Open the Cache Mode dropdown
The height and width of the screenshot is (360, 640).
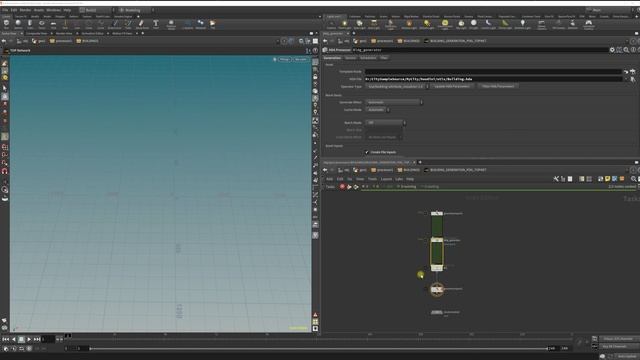378,110
